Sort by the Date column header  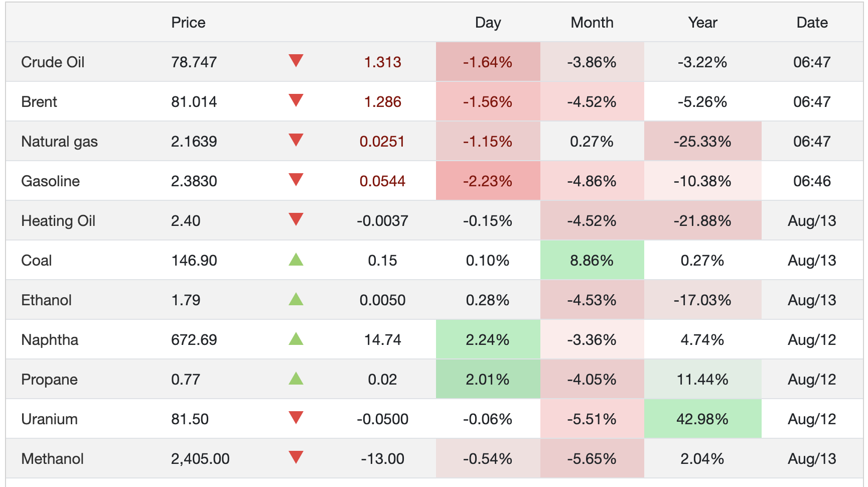[812, 23]
